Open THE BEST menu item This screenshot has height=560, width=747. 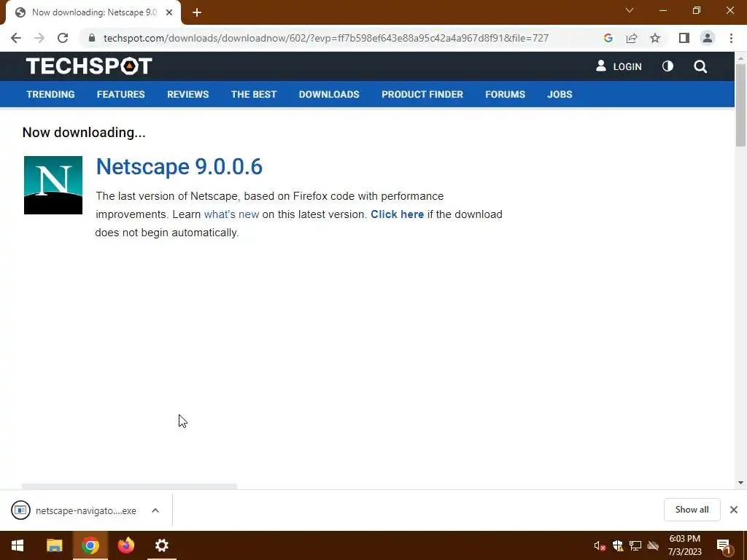[253, 94]
